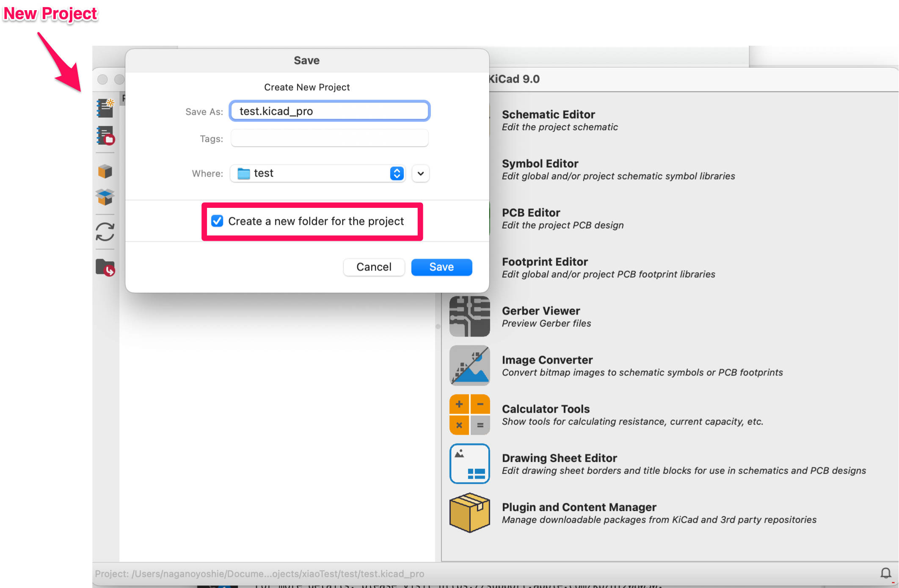The height and width of the screenshot is (588, 899).
Task: Open the Gerber Viewer icon
Action: [x=469, y=316]
